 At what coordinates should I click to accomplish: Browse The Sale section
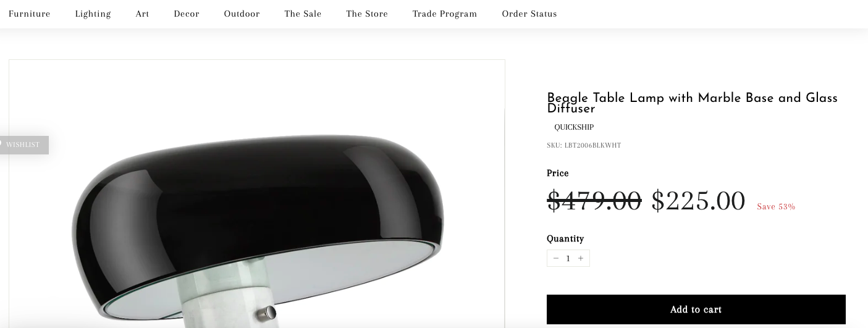coord(303,14)
